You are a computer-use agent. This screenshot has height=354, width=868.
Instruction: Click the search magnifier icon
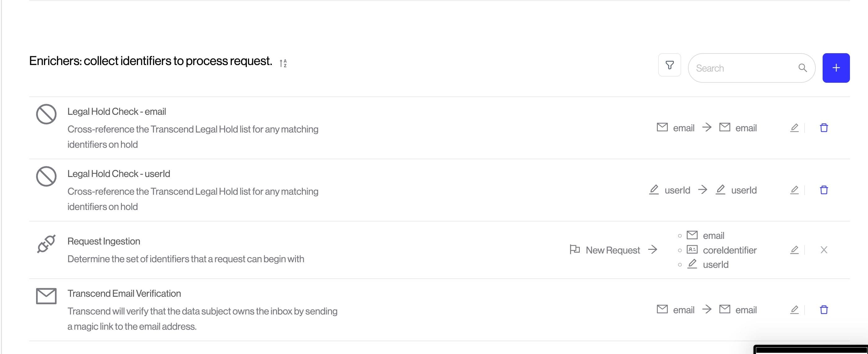click(x=802, y=68)
